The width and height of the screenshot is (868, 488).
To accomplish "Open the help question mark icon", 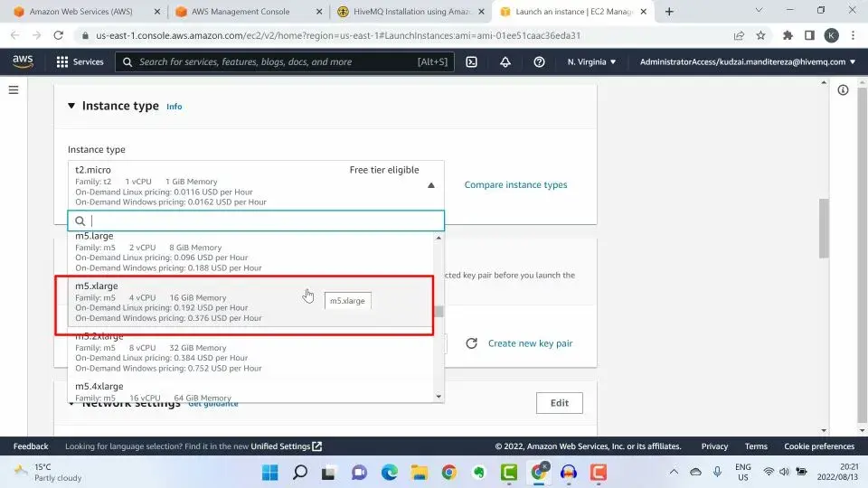I will (539, 62).
